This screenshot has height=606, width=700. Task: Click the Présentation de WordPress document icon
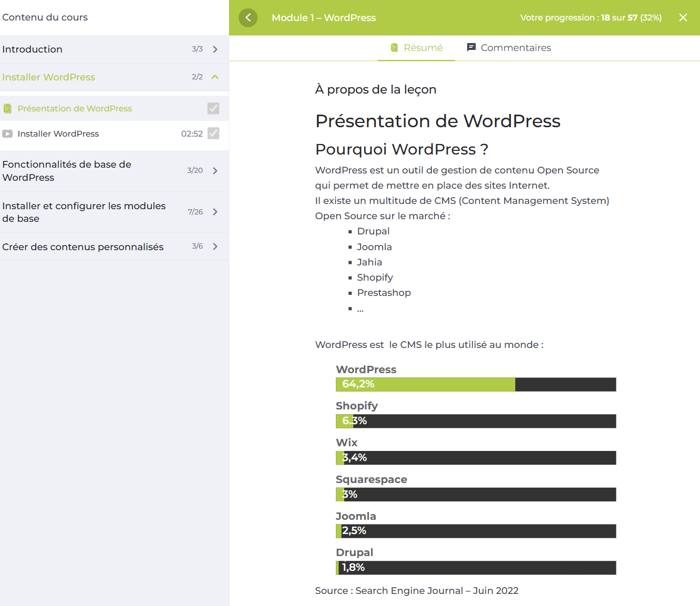[7, 108]
